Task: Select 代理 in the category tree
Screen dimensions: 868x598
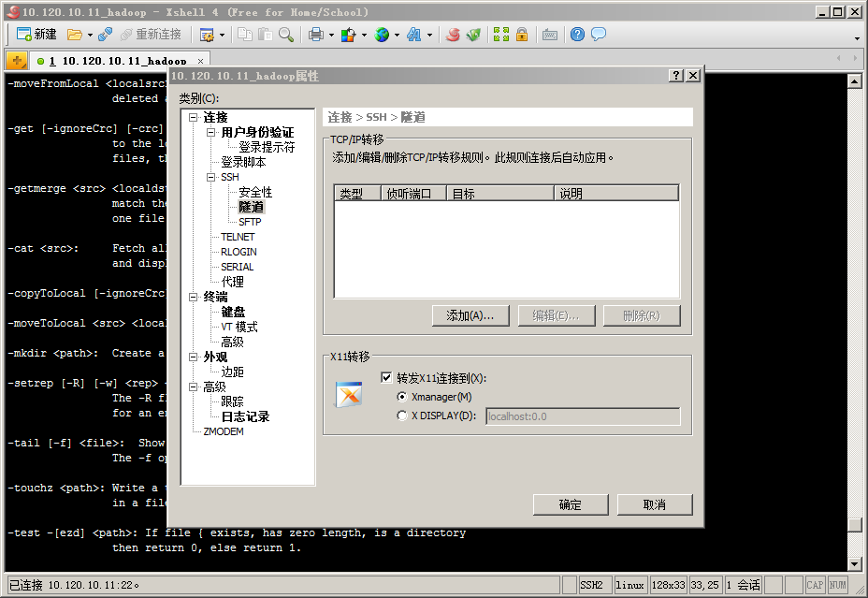Action: [232, 282]
